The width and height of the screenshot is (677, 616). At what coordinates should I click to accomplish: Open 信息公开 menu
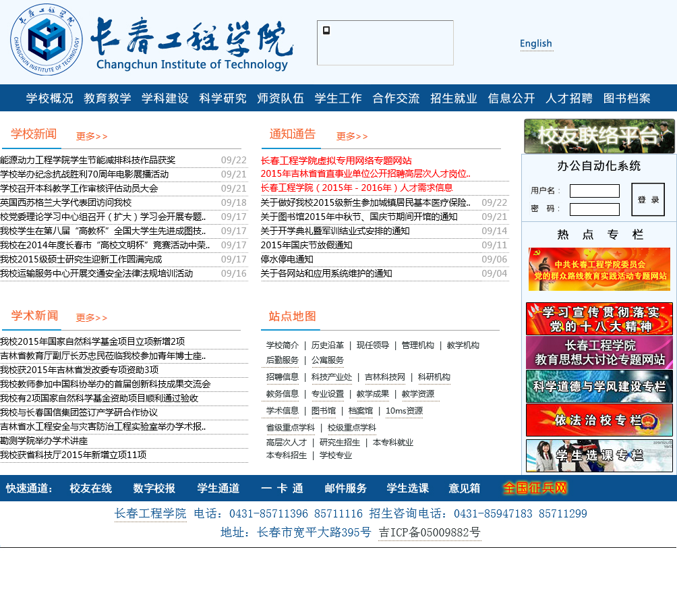pyautogui.click(x=511, y=98)
